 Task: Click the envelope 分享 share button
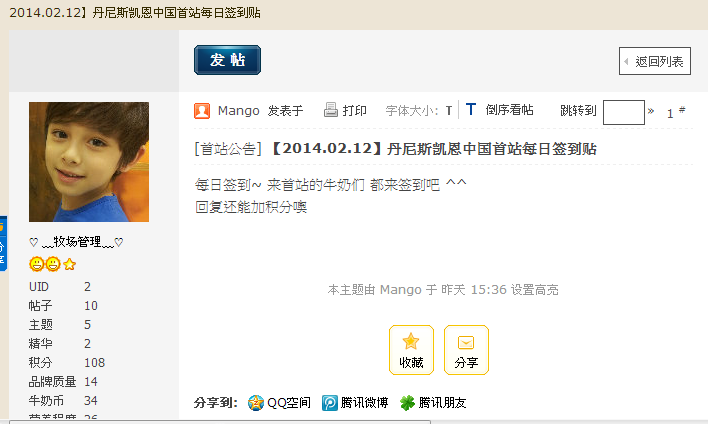(x=466, y=350)
